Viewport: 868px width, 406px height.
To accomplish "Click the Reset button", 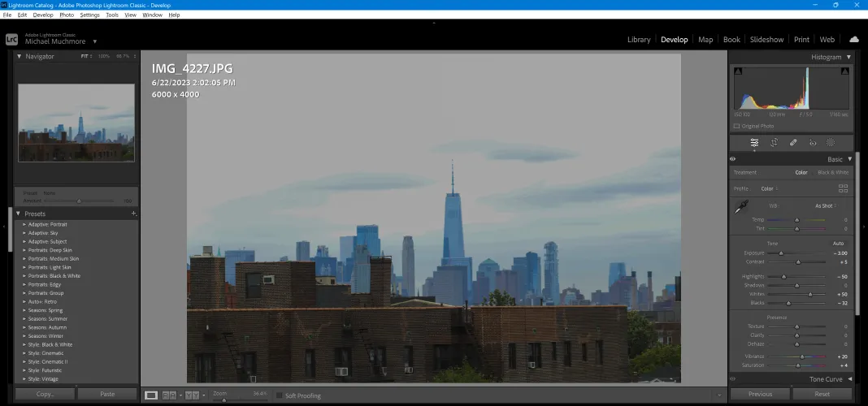I will pos(822,394).
